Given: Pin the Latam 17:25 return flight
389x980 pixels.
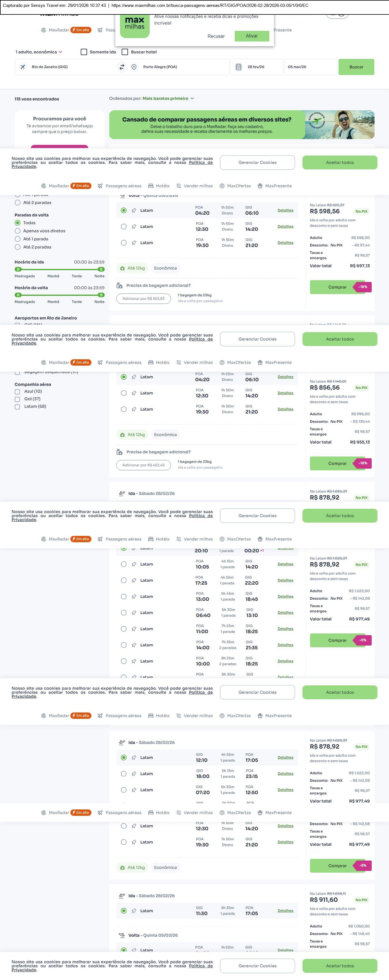Looking at the screenshot, I should click(134, 581).
